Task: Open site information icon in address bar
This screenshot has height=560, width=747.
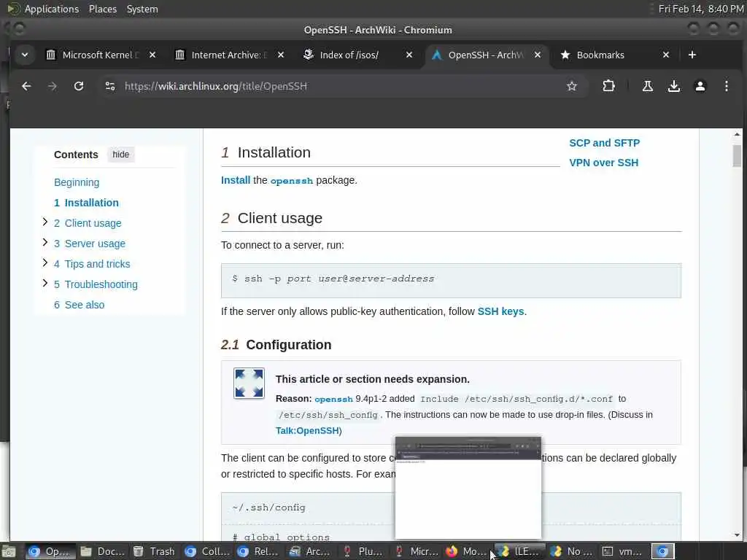Action: point(110,86)
